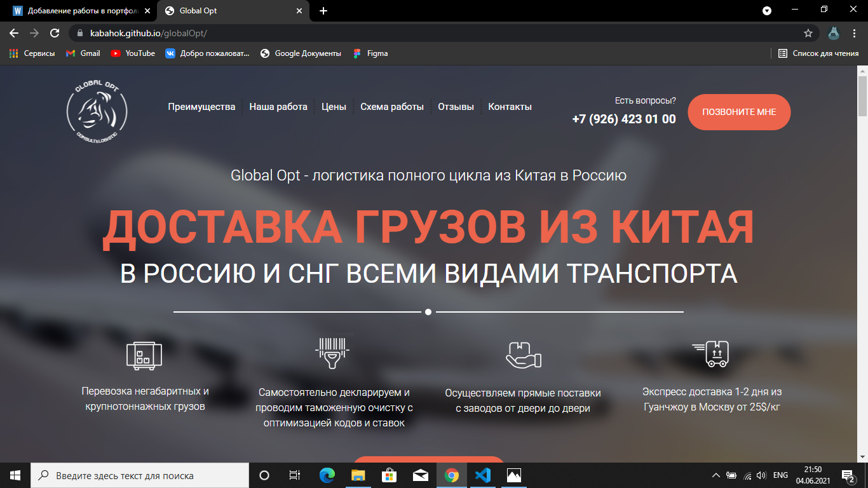Select the Цены menu item
The image size is (868, 488).
334,107
